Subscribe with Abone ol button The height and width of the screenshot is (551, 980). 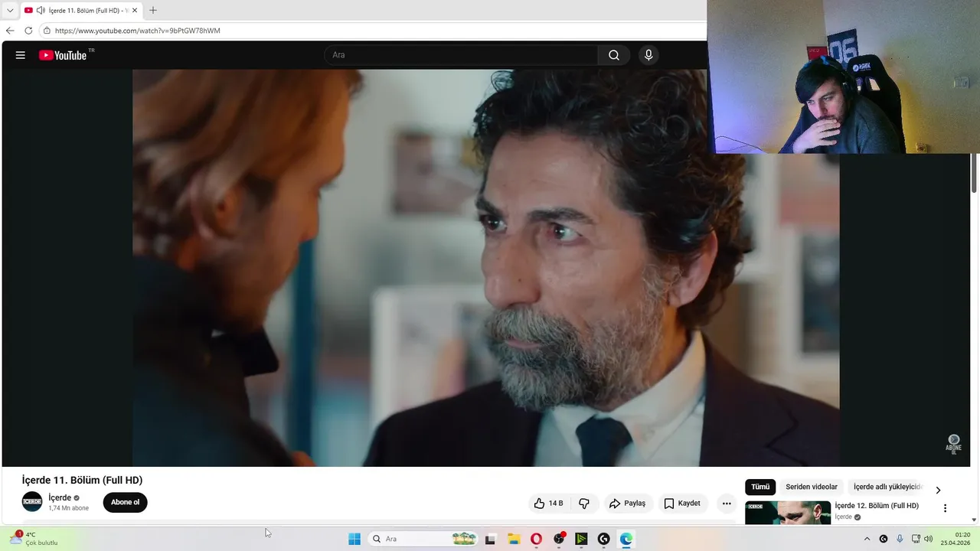pos(125,503)
